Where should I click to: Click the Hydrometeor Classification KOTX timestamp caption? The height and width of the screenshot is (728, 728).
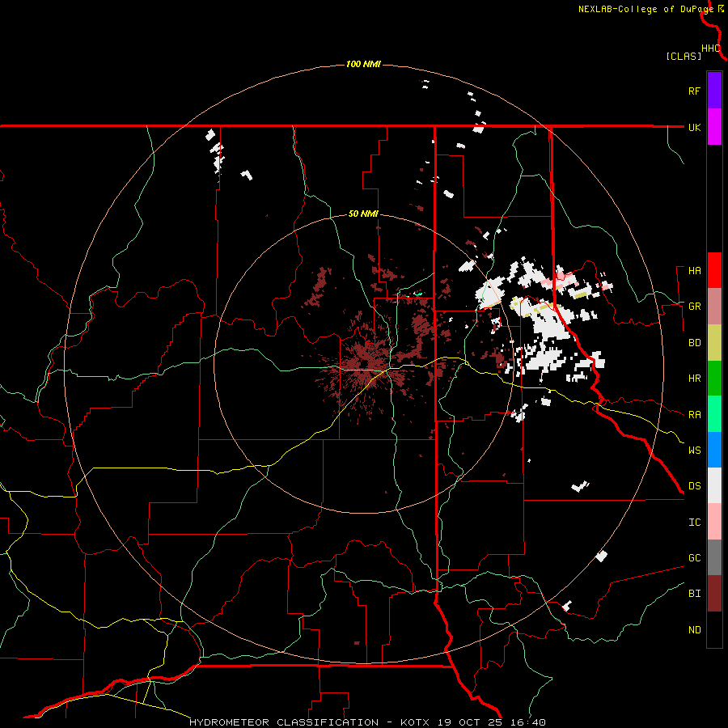click(368, 722)
